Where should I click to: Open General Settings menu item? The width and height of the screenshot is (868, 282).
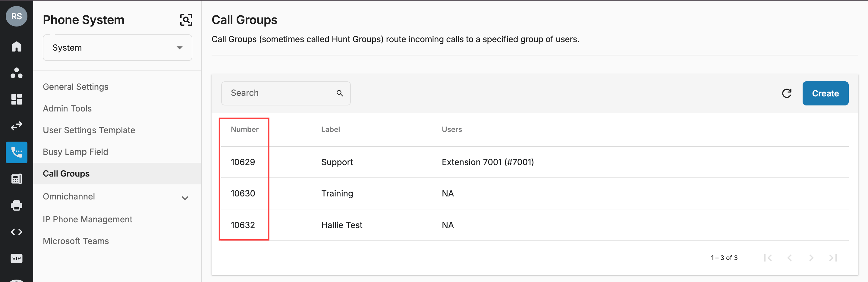75,87
